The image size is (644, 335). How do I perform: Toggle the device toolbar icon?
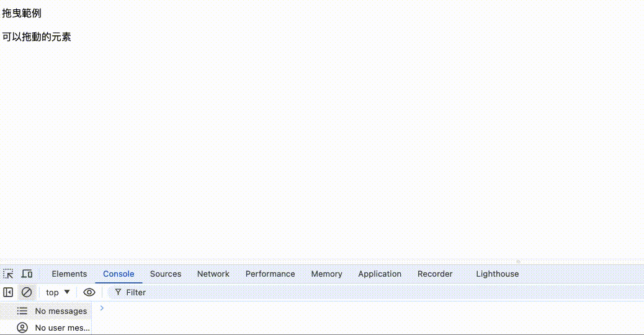click(x=27, y=274)
